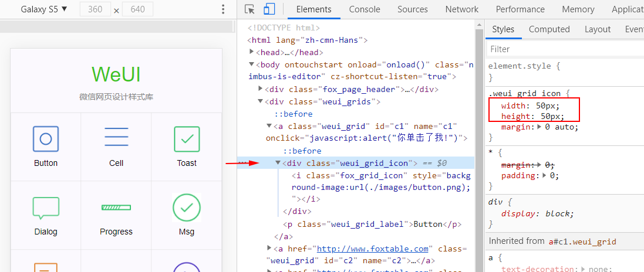
Task: Switch to the Console tab
Action: coord(364,9)
